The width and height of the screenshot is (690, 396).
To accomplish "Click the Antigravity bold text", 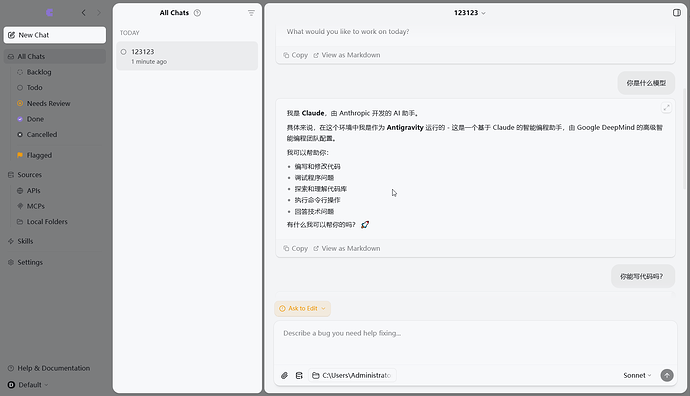I will click(x=405, y=128).
